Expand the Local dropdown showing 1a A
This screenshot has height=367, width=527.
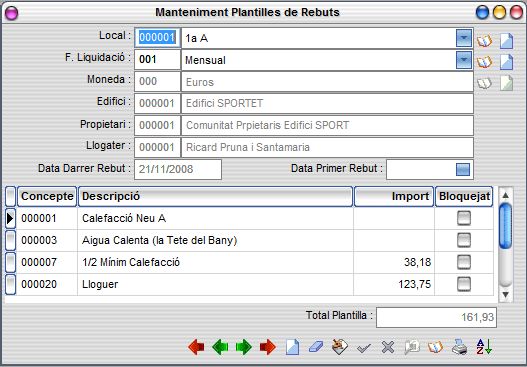[x=464, y=38]
